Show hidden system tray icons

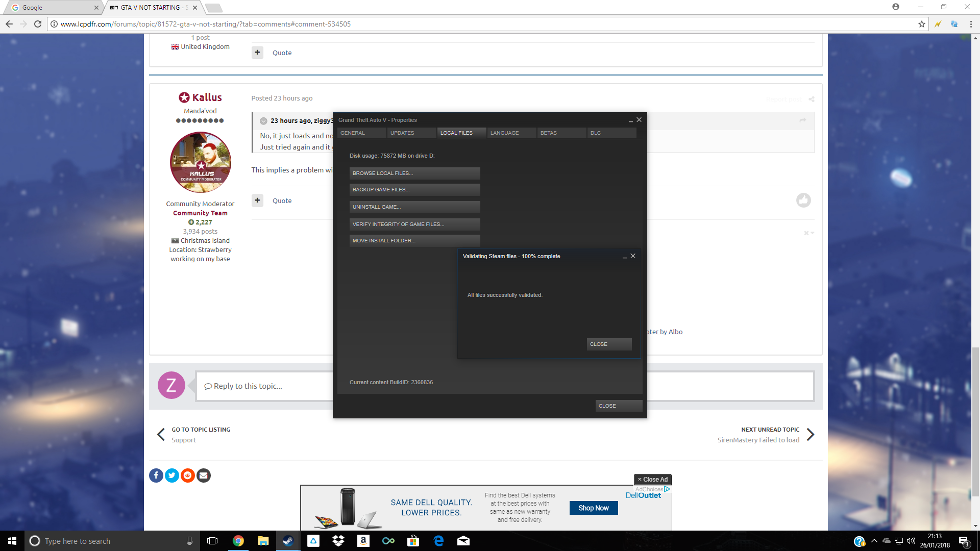pos(874,541)
